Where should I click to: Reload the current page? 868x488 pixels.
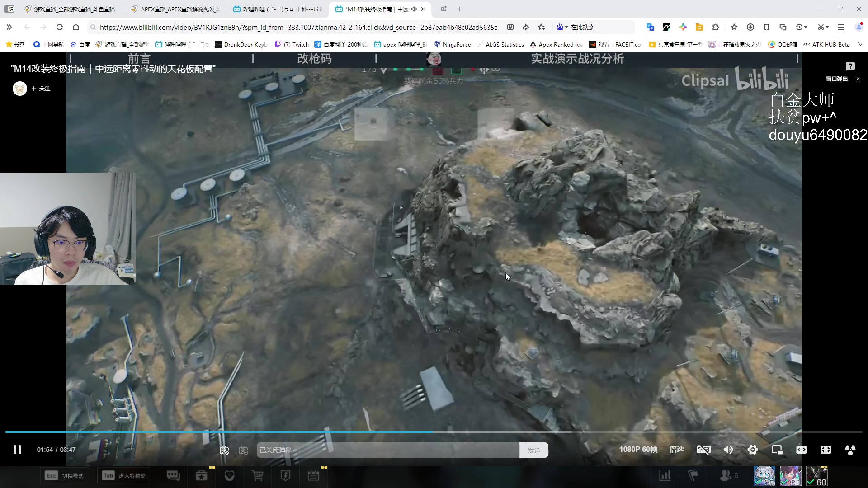(x=59, y=27)
